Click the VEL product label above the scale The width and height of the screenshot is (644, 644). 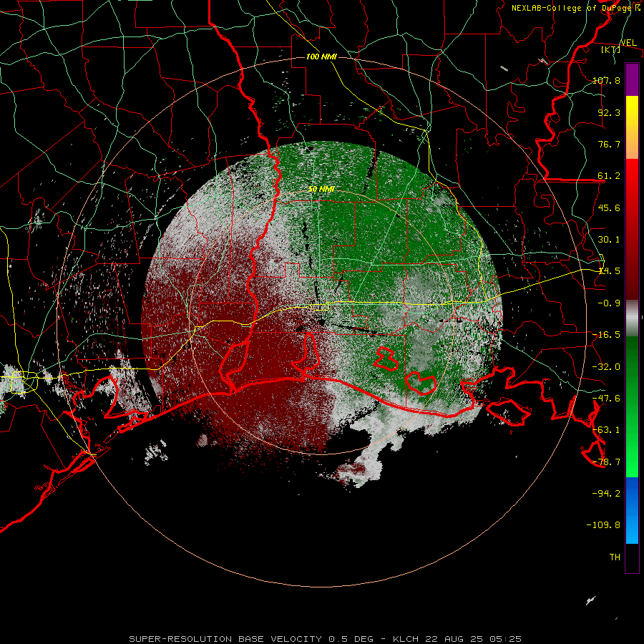click(x=628, y=43)
